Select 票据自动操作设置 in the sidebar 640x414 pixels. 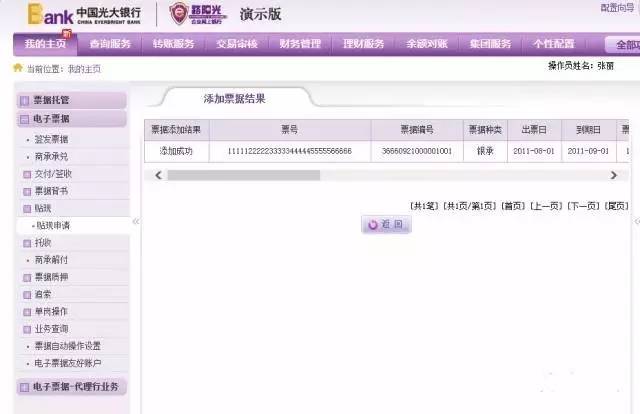coord(68,346)
